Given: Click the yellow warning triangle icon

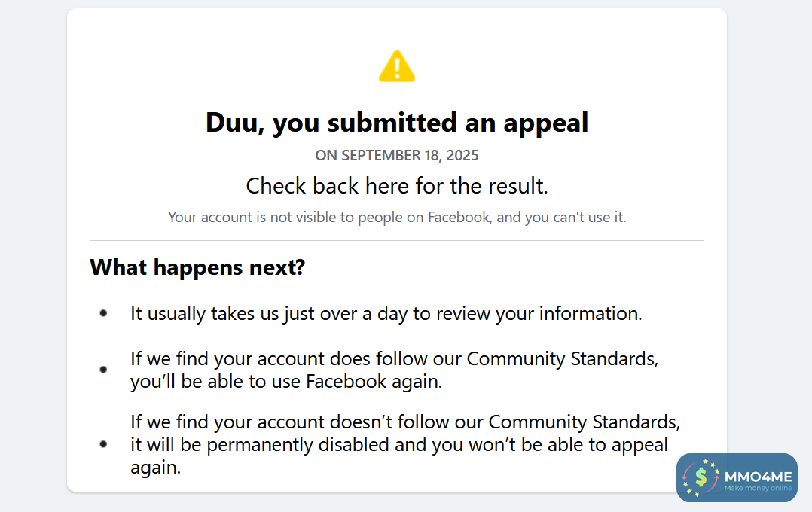Looking at the screenshot, I should (397, 66).
